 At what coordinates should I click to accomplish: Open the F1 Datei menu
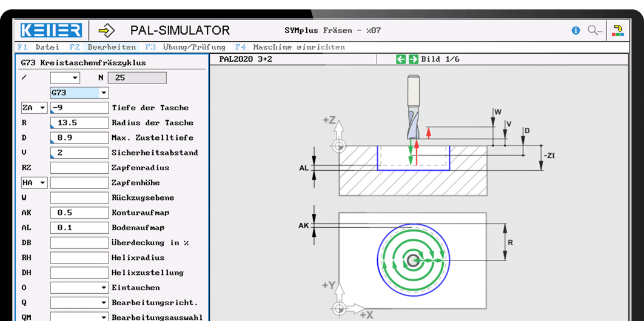[x=38, y=47]
